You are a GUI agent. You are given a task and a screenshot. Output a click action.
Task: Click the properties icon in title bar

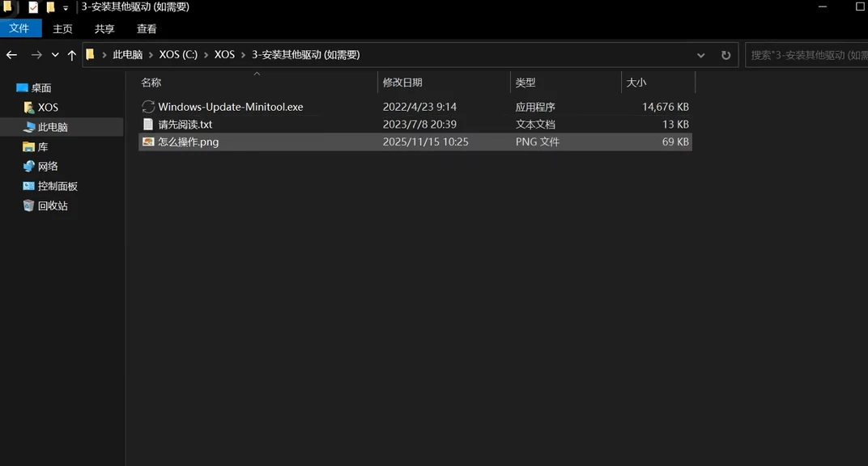[33, 7]
